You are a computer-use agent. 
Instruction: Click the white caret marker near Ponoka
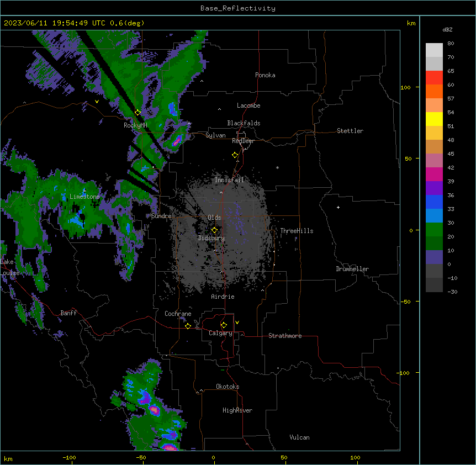[x=202, y=81]
